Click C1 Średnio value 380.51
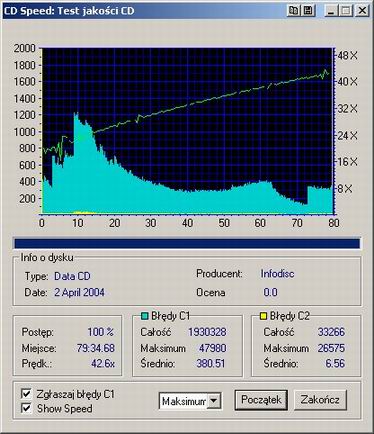This screenshot has height=434, width=374. point(211,364)
